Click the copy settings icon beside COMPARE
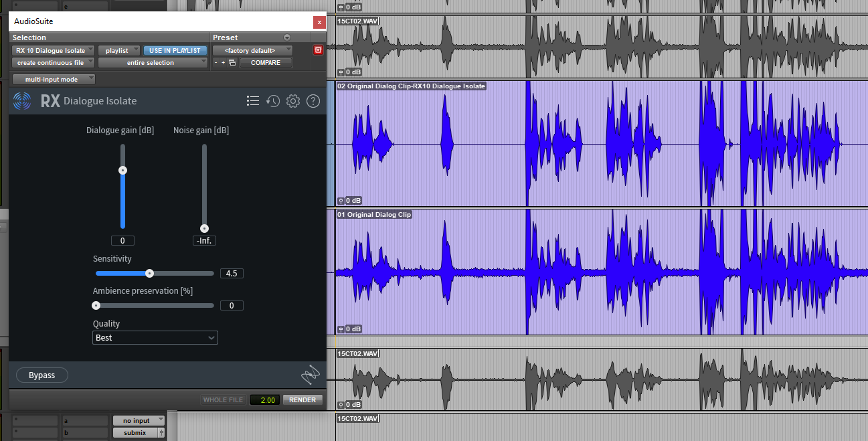868x441 pixels. [232, 63]
